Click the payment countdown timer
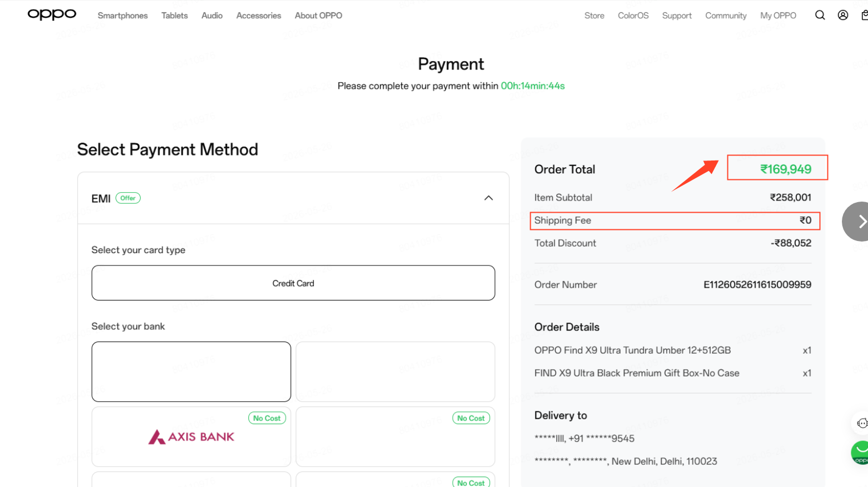 533,86
